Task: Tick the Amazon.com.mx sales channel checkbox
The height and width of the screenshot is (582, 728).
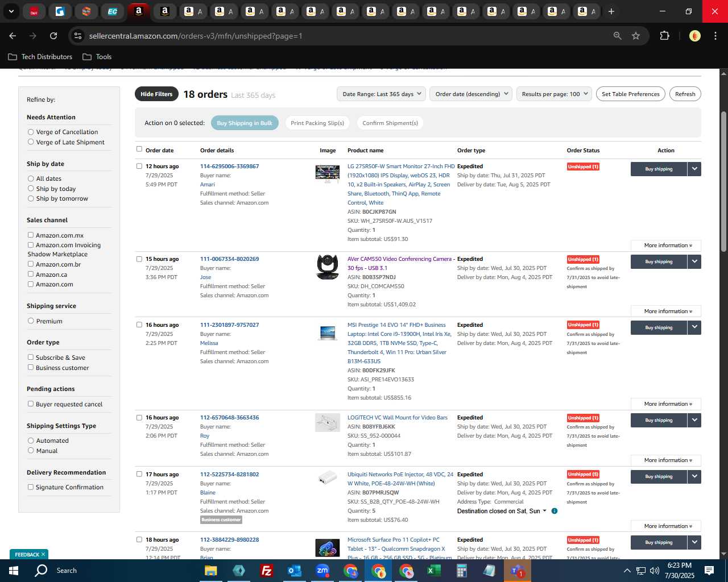Action: pyautogui.click(x=31, y=235)
